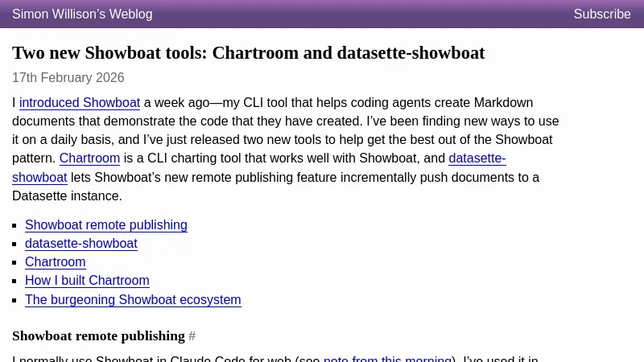Jump to "The burgeoning Showboat ecosystem" section
Viewport: 644px width, 362px height.
(133, 300)
